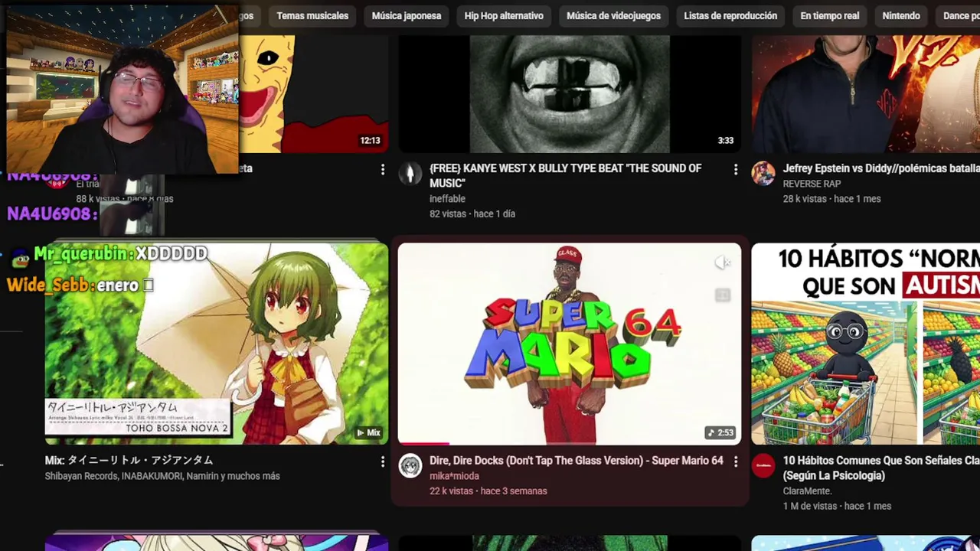Click '82 vistas · hace 1 día' text
Screen dimensions: 980x551
coord(472,214)
